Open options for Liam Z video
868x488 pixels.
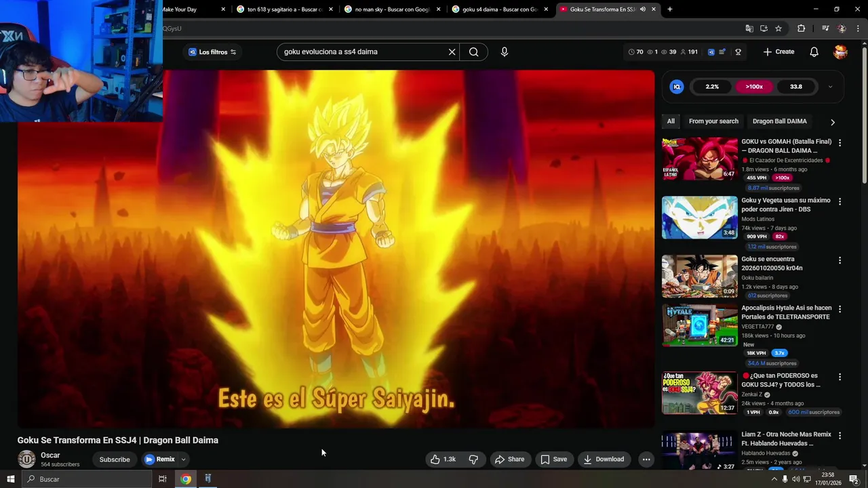click(840, 436)
